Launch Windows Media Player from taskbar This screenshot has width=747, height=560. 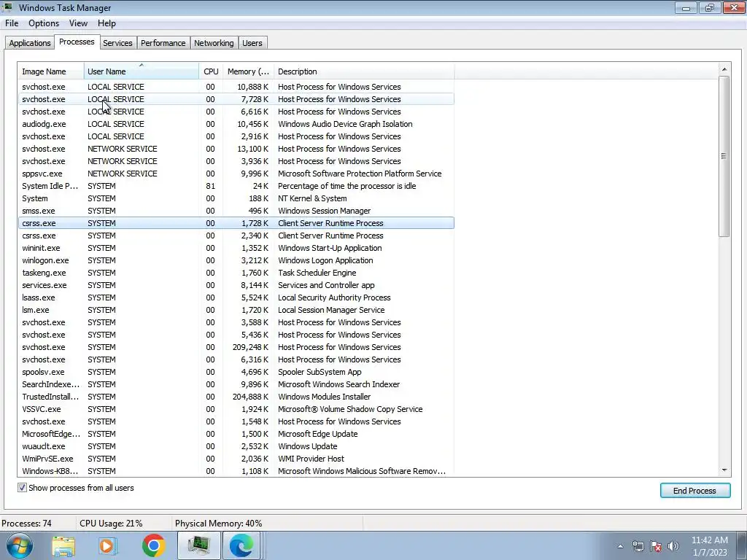pyautogui.click(x=107, y=546)
